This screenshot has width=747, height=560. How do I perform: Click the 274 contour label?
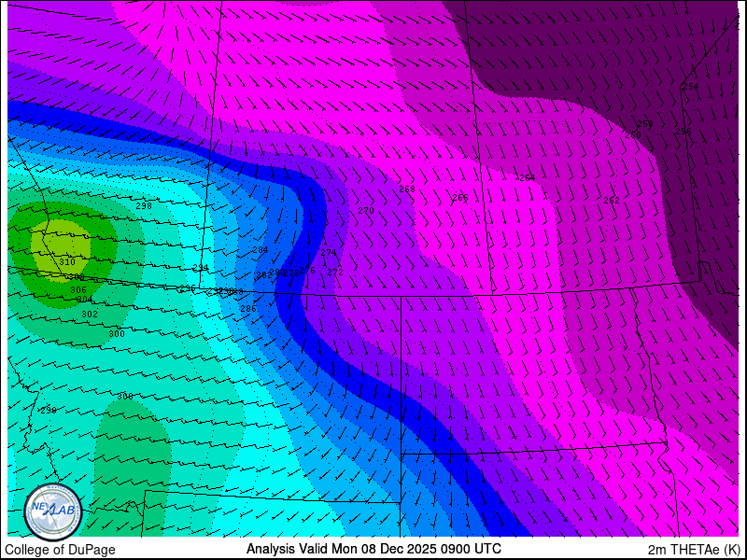tap(329, 253)
